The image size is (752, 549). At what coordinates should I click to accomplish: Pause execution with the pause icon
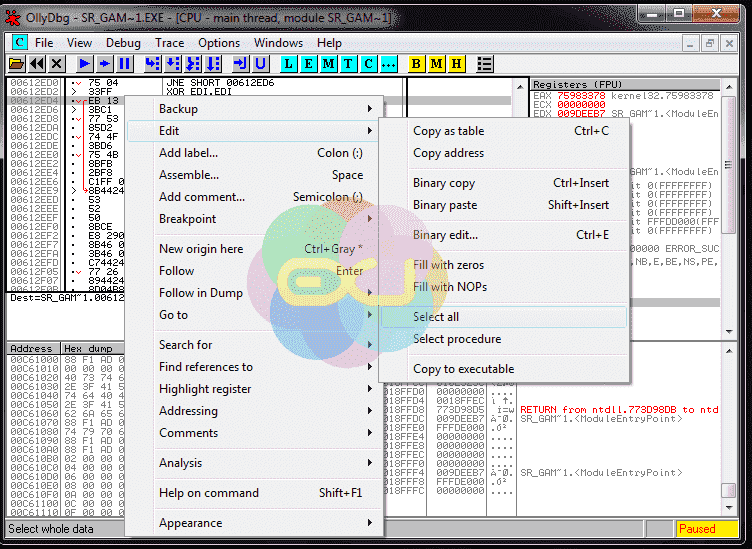125,63
